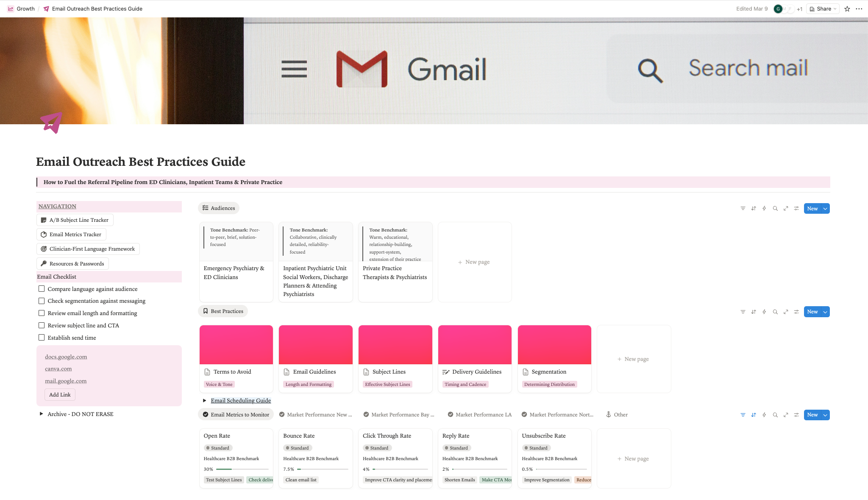868x500 pixels.
Task: Tick Review subject line and CTA
Action: point(42,325)
